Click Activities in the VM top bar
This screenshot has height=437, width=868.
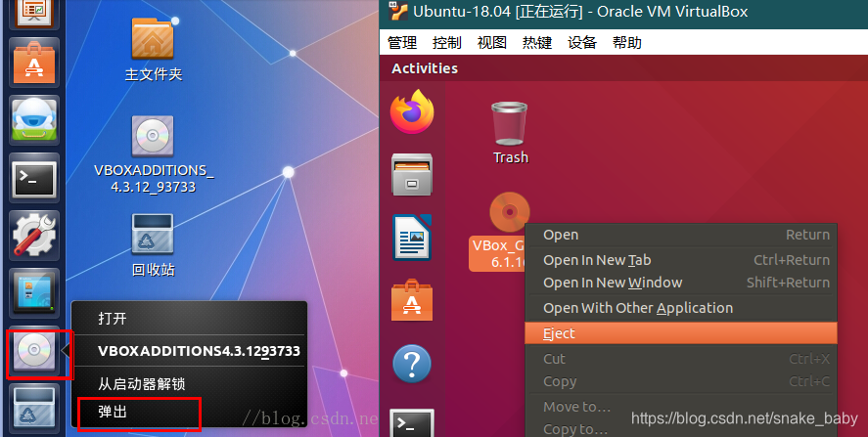click(x=425, y=68)
